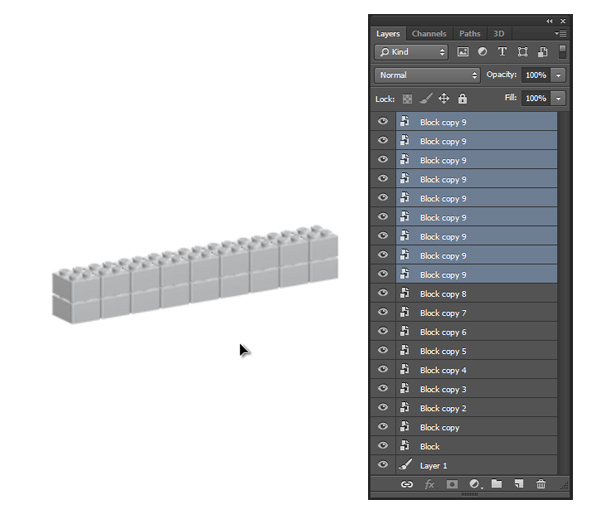
Task: Hide the Block copy 5 layer
Action: click(383, 351)
